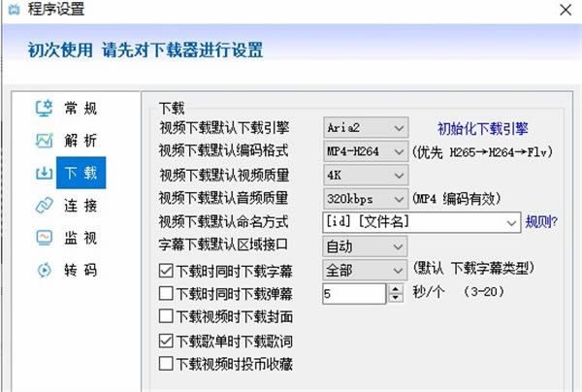Click the app icon in title bar
582x392 pixels.
(11, 11)
